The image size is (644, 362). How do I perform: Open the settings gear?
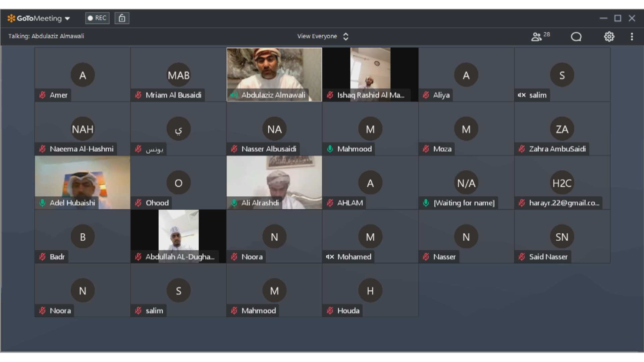tap(609, 37)
